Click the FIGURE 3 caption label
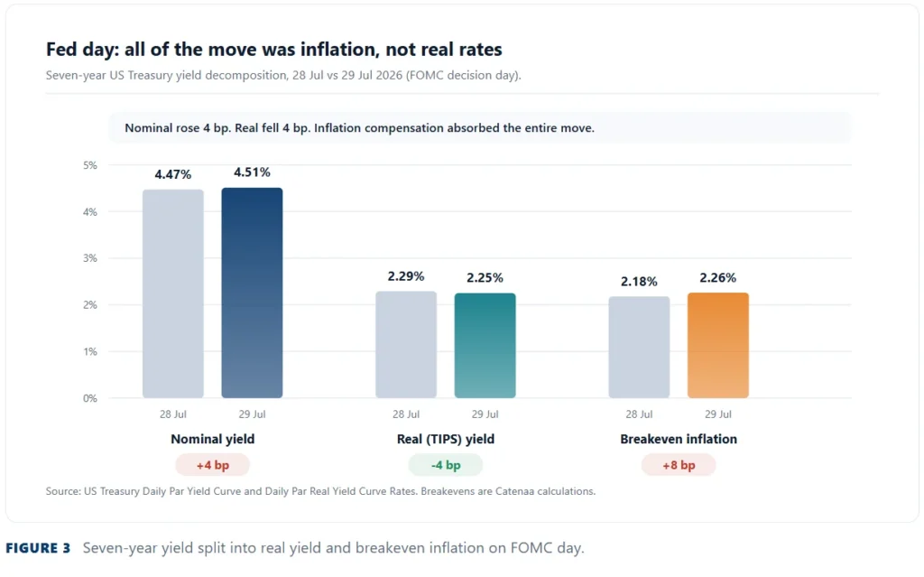924x577 pixels. click(x=38, y=548)
